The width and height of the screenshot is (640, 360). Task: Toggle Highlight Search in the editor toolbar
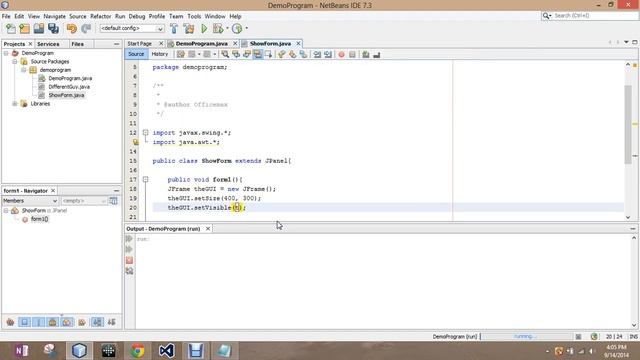pos(258,54)
